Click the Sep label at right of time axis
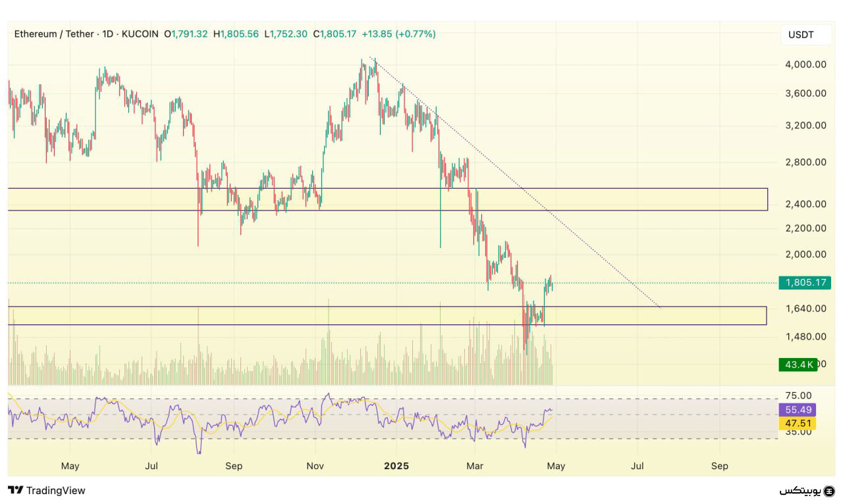 720,466
